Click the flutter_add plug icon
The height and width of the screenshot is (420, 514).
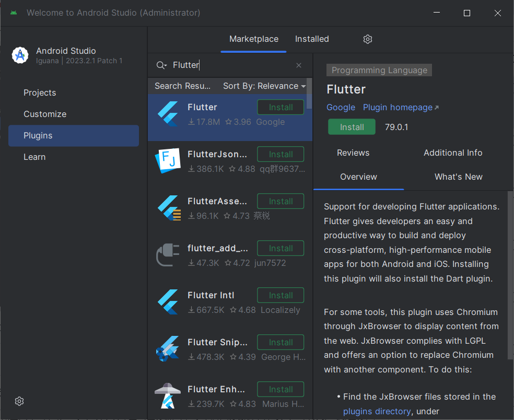[x=168, y=255]
